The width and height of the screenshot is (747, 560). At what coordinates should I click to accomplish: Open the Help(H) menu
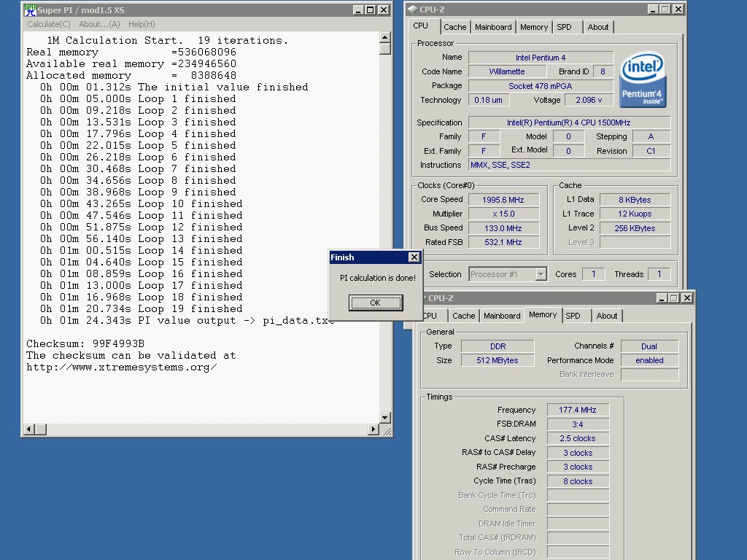(142, 24)
